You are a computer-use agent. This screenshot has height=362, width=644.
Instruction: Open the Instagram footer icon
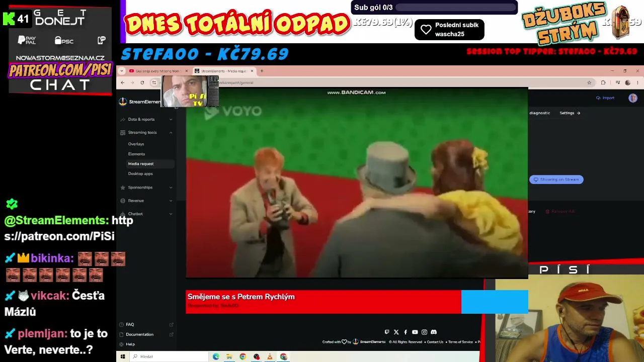coord(424,332)
